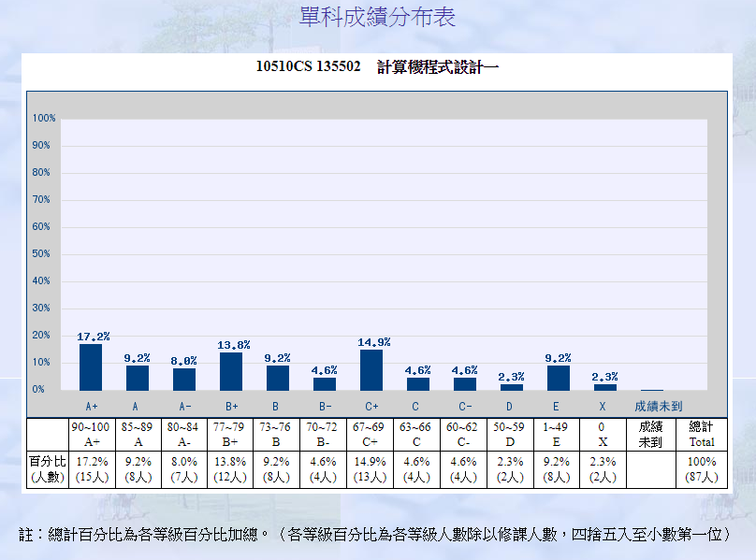Image resolution: width=756 pixels, height=560 pixels.
Task: Click the footnote text starting with 註
Action: coord(374,534)
